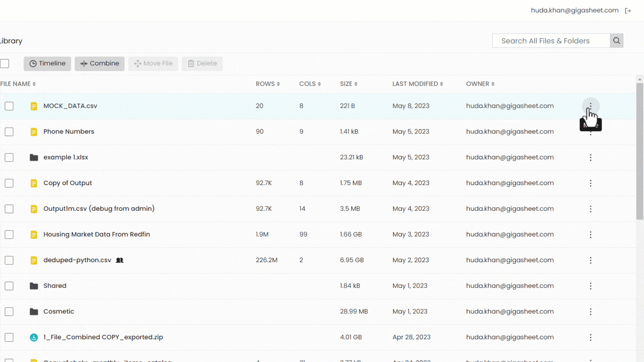Sort by LAST MODIFIED column header
644x362 pixels.
tap(418, 84)
